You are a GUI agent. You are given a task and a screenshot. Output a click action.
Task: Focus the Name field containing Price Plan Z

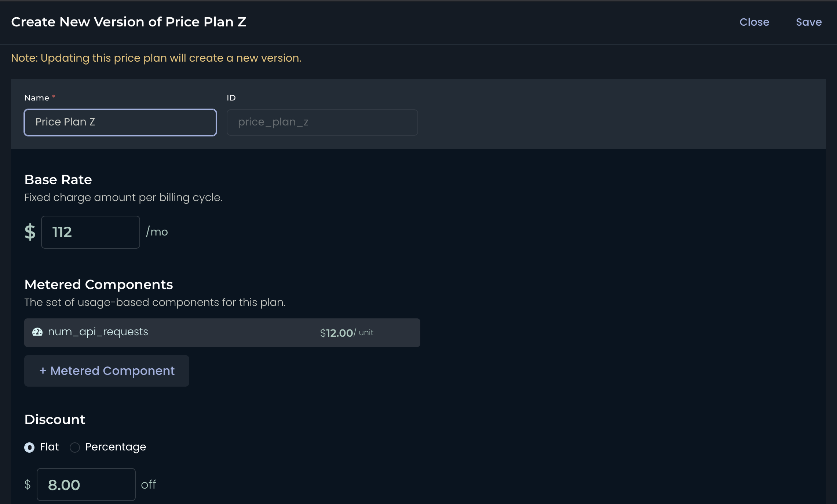pos(120,123)
